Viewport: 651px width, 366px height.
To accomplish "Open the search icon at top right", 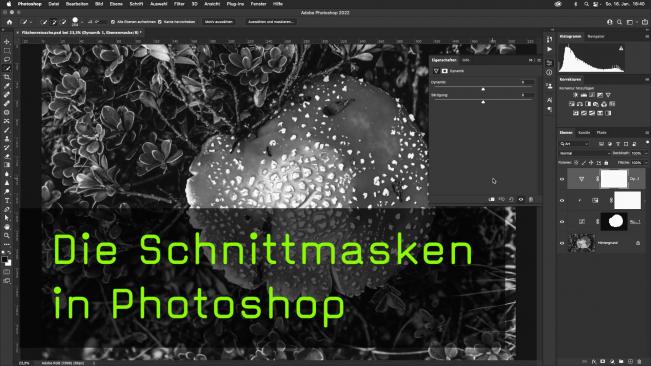I will tap(619, 22).
